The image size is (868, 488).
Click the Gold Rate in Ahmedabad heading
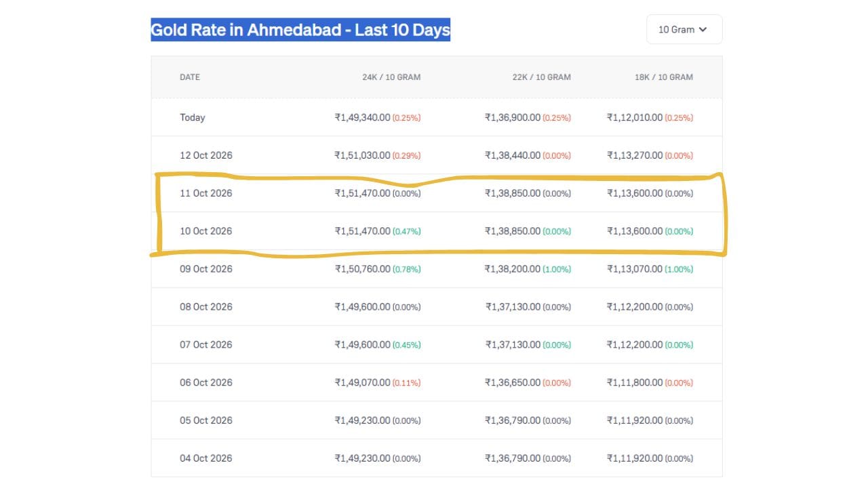300,30
